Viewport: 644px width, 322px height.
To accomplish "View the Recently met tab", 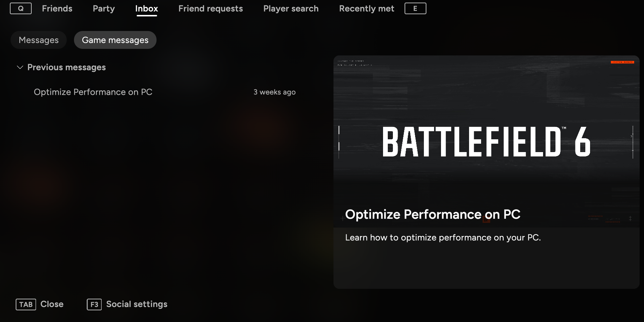I will point(366,9).
